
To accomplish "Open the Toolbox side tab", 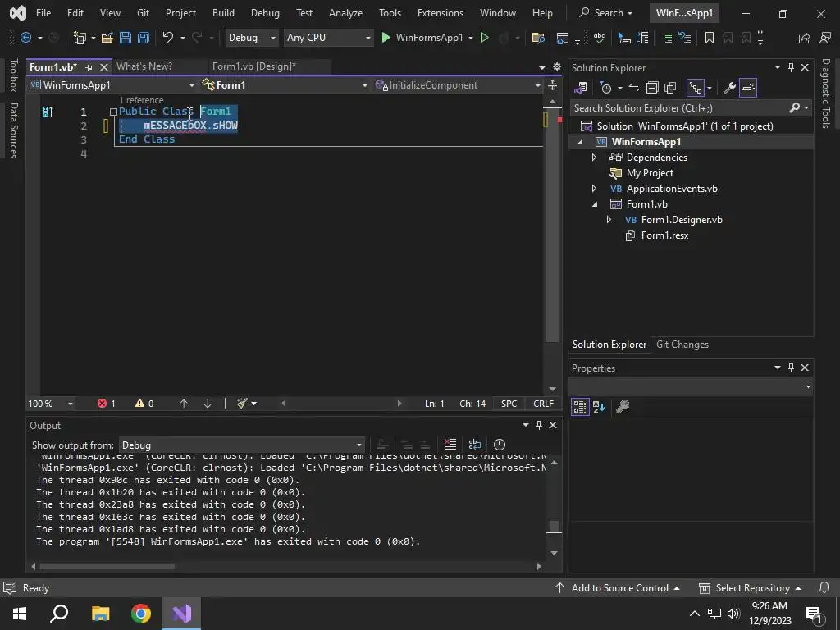I will [14, 75].
